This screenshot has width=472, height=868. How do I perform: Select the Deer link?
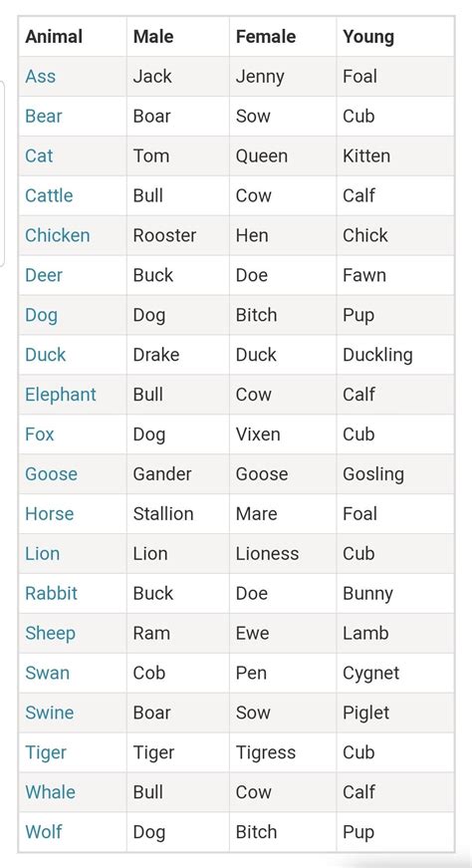coord(44,276)
